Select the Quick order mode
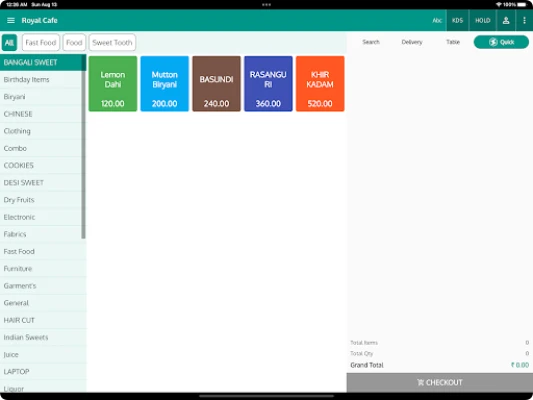 click(501, 42)
